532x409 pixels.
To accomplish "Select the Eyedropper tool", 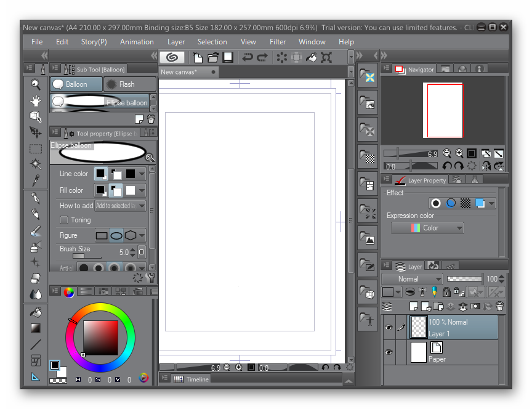I will (35, 180).
